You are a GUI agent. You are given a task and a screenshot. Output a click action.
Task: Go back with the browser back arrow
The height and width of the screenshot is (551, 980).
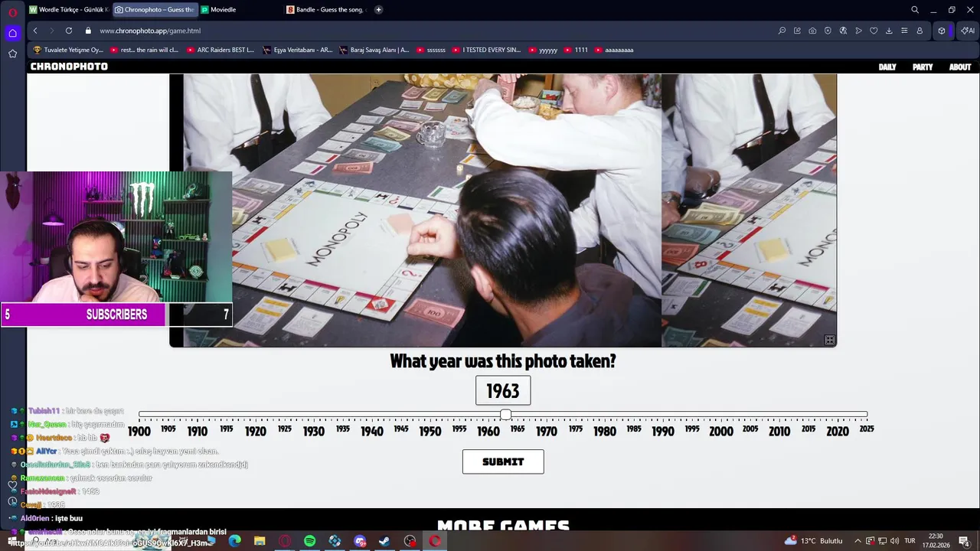35,31
